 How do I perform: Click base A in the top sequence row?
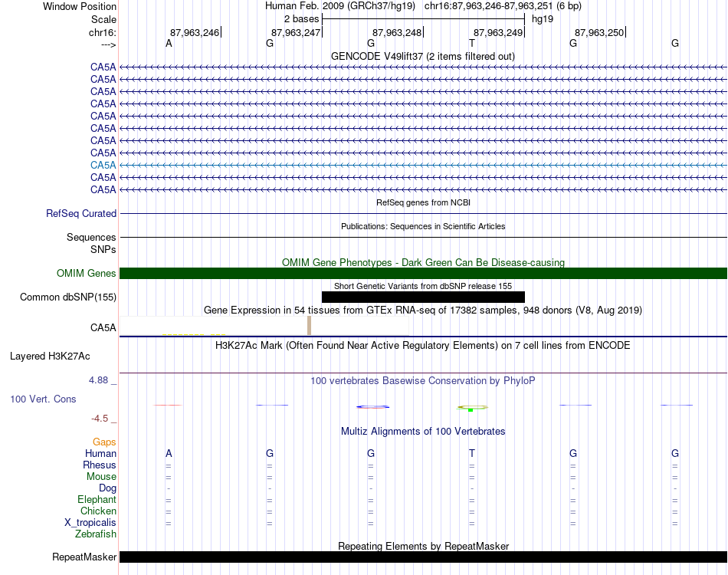tap(169, 43)
